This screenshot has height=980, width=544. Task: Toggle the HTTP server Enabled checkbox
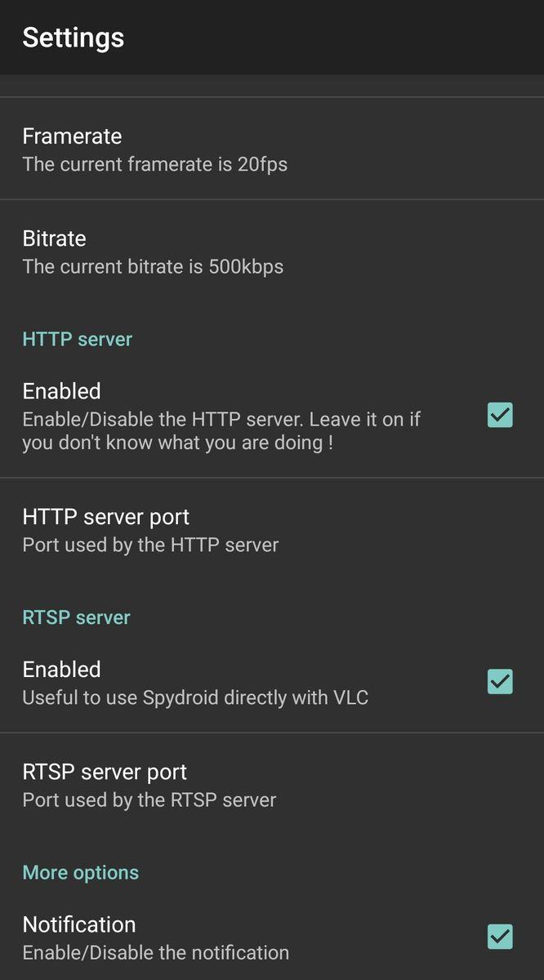tap(500, 416)
